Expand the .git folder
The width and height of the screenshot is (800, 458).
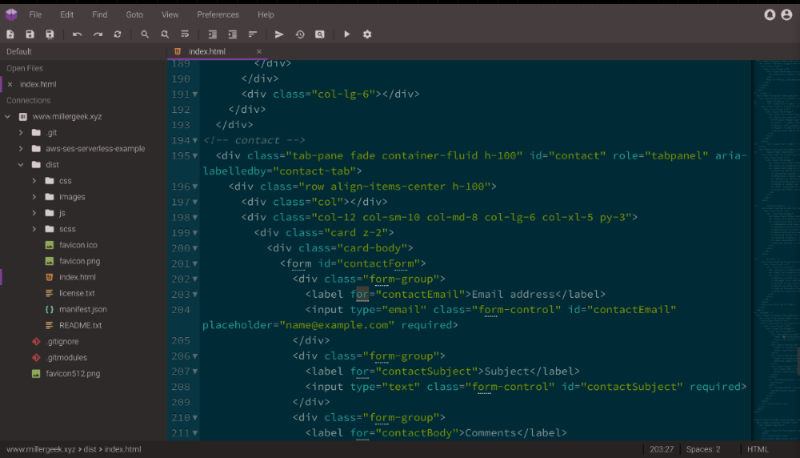coord(21,133)
